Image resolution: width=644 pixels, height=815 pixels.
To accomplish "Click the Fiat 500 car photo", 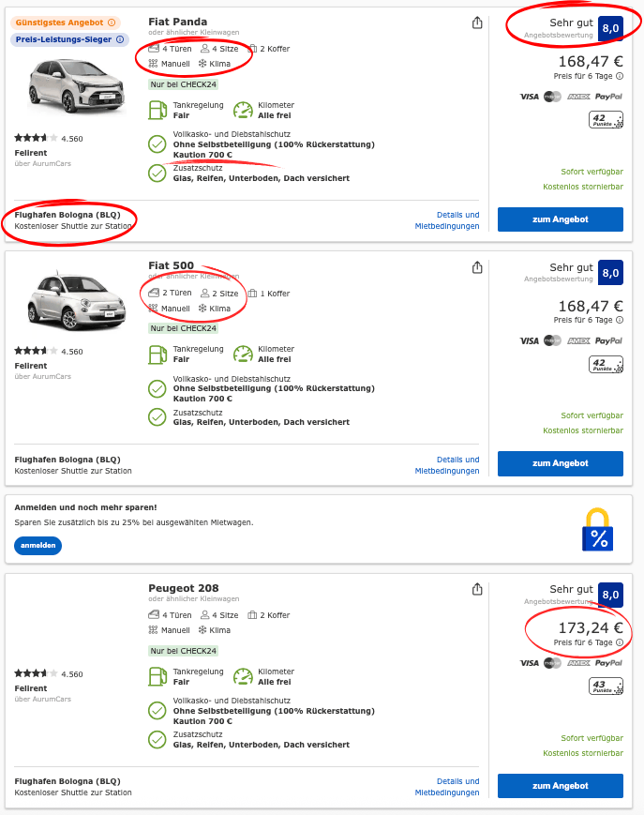I will (78, 300).
